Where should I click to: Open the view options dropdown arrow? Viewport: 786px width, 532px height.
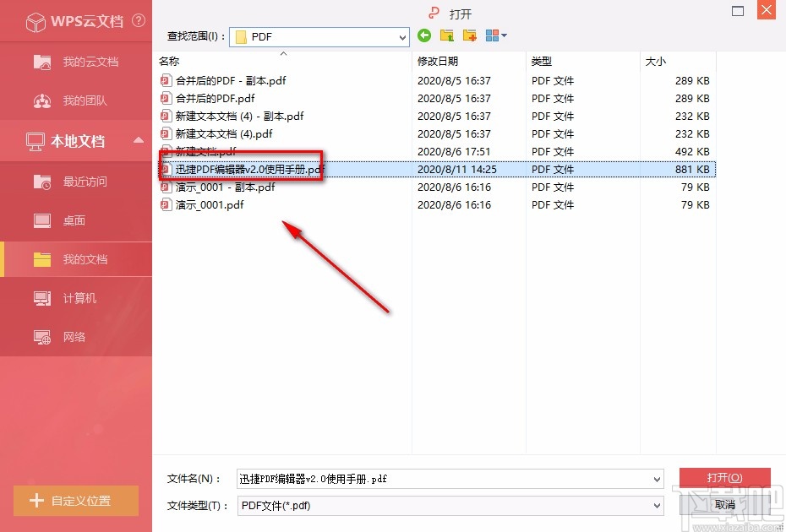(502, 36)
